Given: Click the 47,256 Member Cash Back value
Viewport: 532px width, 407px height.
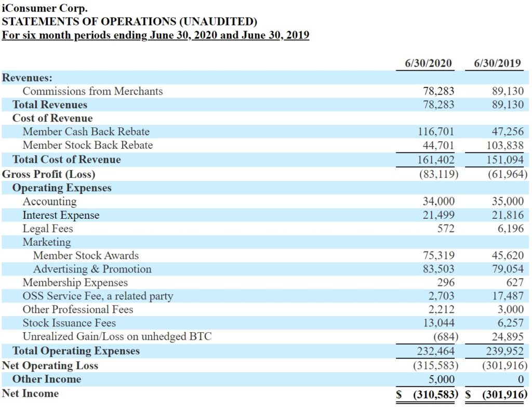Looking at the screenshot, I should point(508,132).
